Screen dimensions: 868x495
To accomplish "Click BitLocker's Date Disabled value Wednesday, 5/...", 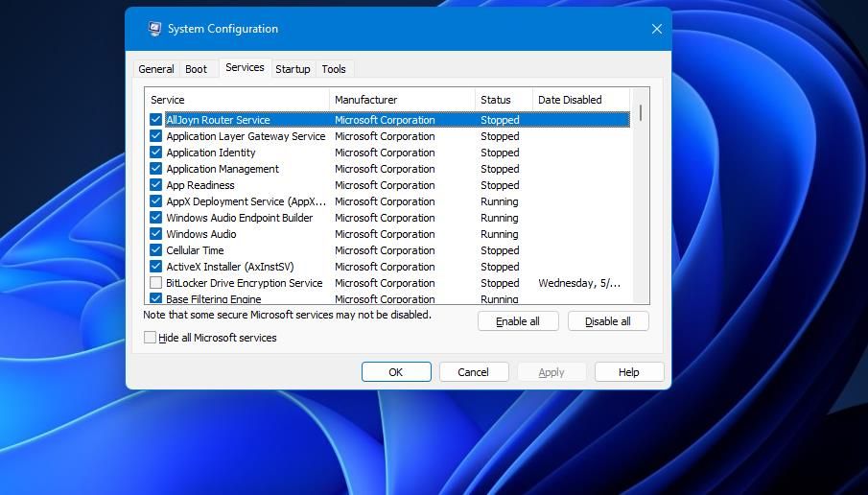I will click(x=579, y=283).
